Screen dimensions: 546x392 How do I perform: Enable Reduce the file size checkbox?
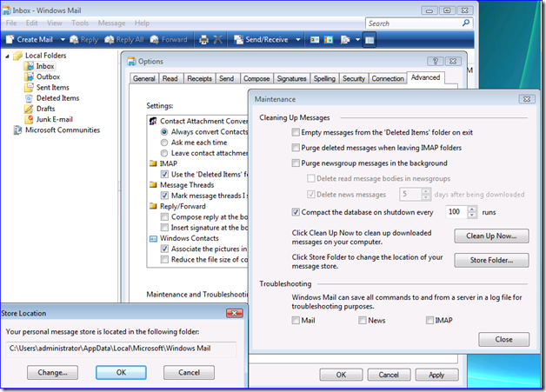pyautogui.click(x=164, y=260)
